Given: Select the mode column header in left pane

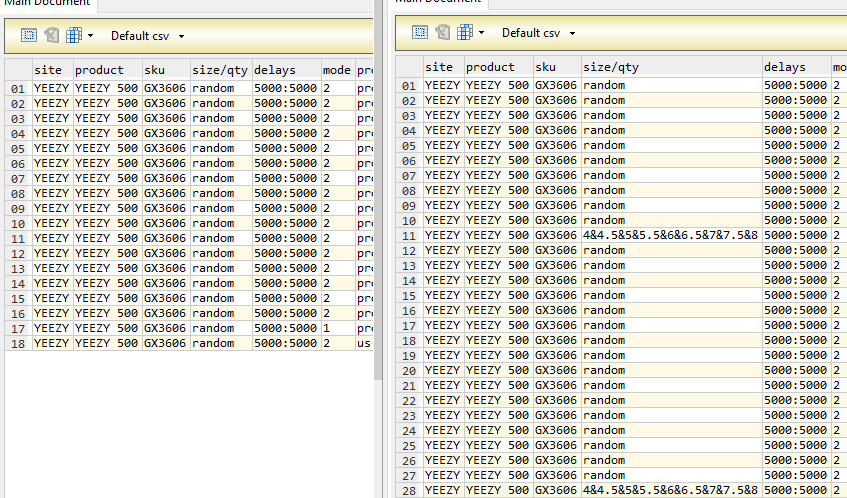Looking at the screenshot, I should 338,70.
